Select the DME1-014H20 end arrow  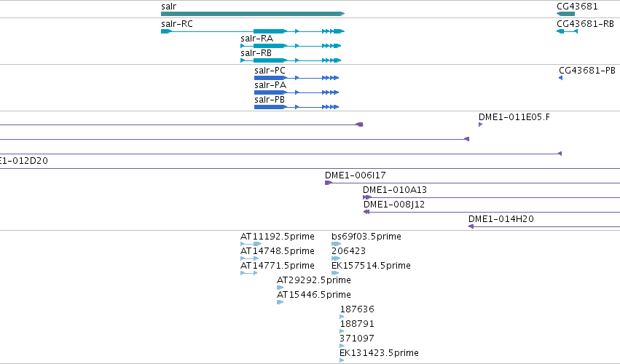pos(471,226)
